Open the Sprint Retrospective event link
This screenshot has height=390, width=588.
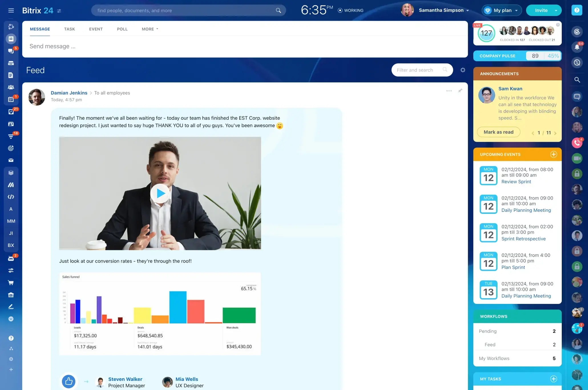pyautogui.click(x=523, y=239)
